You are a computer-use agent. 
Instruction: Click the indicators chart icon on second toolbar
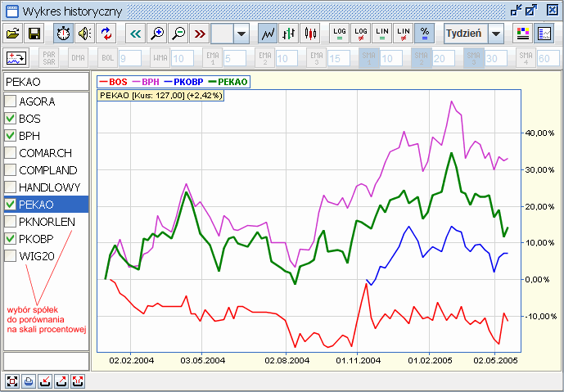16,58
